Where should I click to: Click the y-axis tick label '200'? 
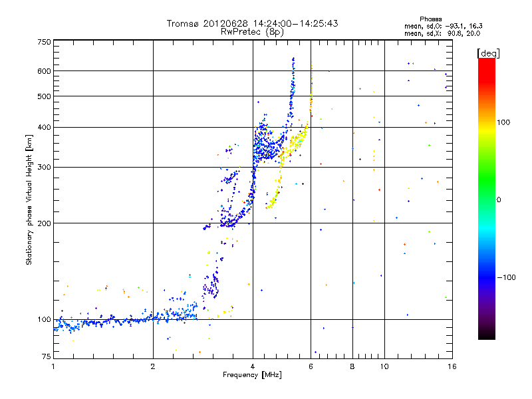click(x=44, y=223)
